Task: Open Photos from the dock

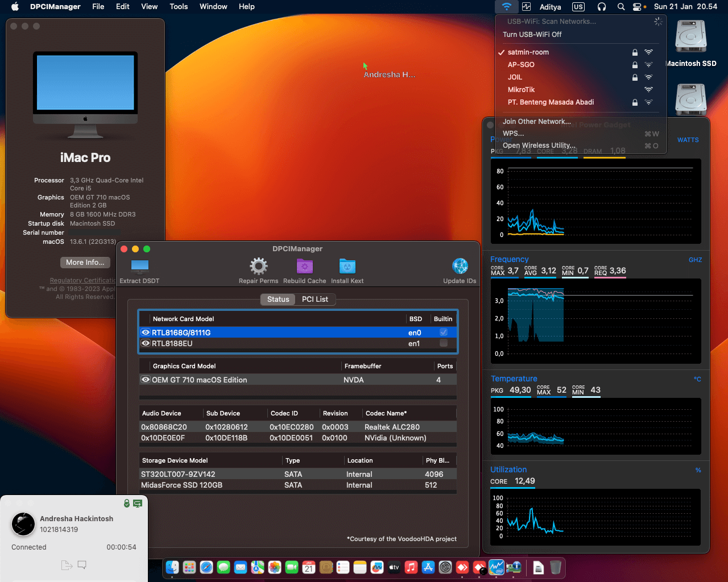Action: coord(275,567)
